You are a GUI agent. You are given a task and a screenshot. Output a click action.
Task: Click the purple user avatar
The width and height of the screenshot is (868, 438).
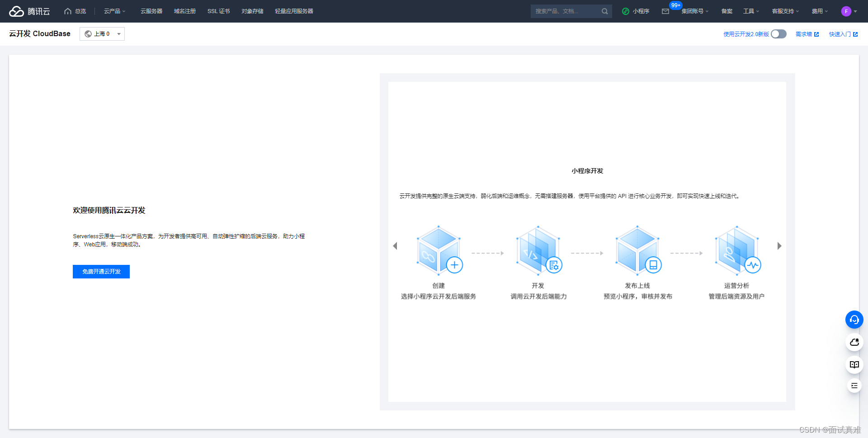click(x=846, y=11)
